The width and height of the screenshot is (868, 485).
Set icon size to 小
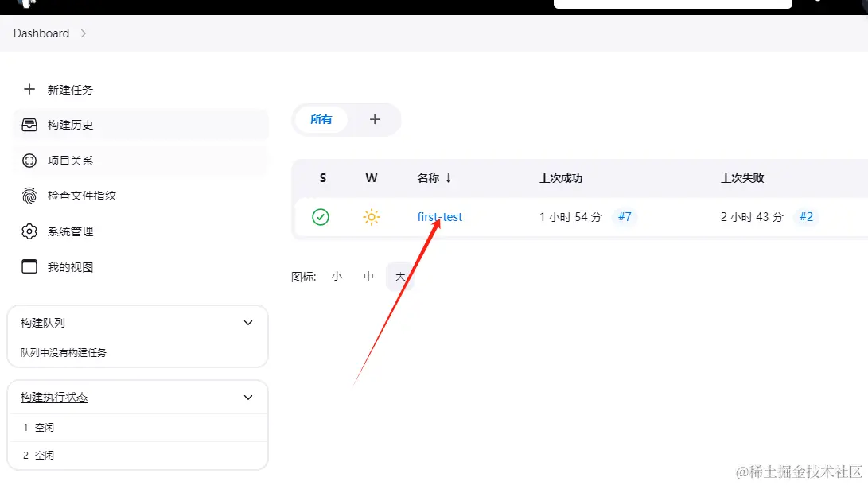[x=337, y=276]
